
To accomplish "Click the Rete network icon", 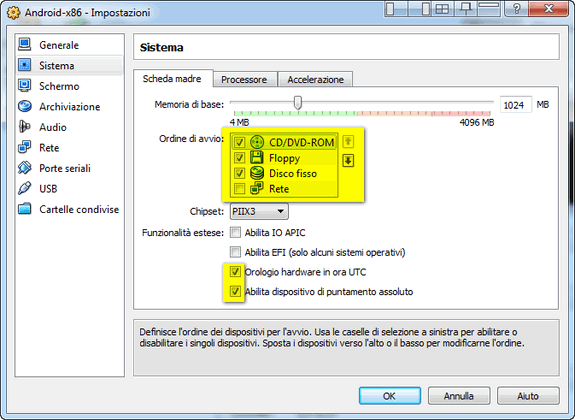I will [x=25, y=147].
